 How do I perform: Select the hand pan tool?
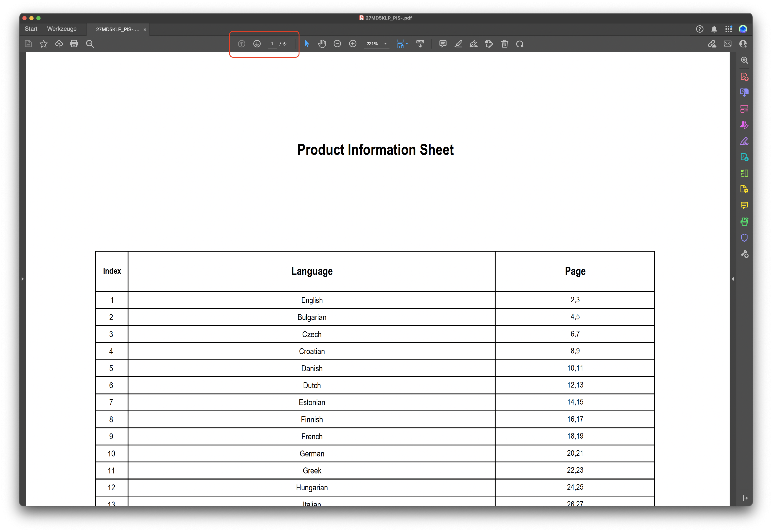tap(322, 44)
